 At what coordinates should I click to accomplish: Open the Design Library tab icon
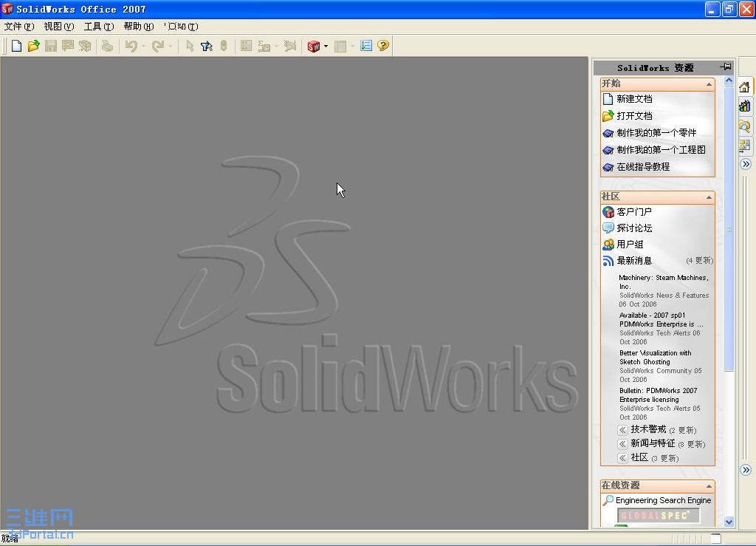pos(744,106)
